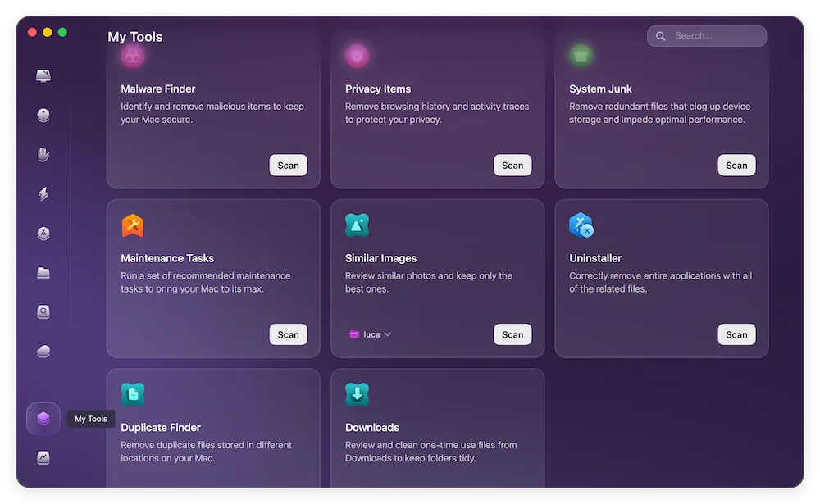The height and width of the screenshot is (504, 820).
Task: Click the Malware Finder title
Action: 158,89
